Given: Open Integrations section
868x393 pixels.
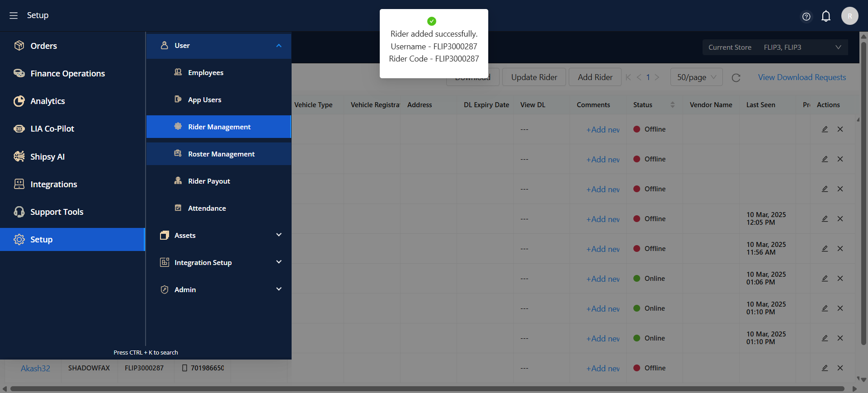Looking at the screenshot, I should tap(72, 184).
